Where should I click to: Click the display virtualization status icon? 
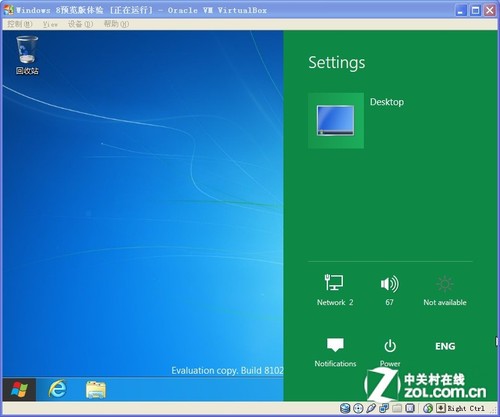click(x=410, y=408)
